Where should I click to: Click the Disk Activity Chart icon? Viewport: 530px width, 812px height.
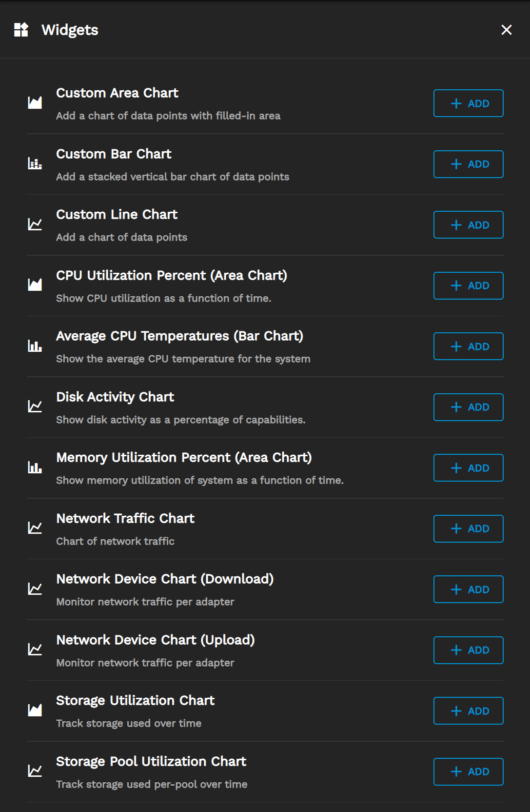35,406
